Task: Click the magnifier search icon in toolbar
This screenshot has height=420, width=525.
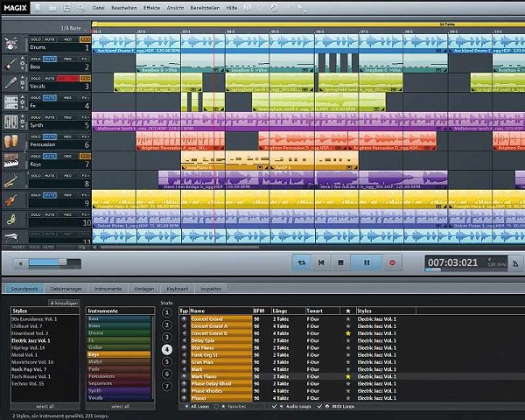Action: [x=80, y=7]
